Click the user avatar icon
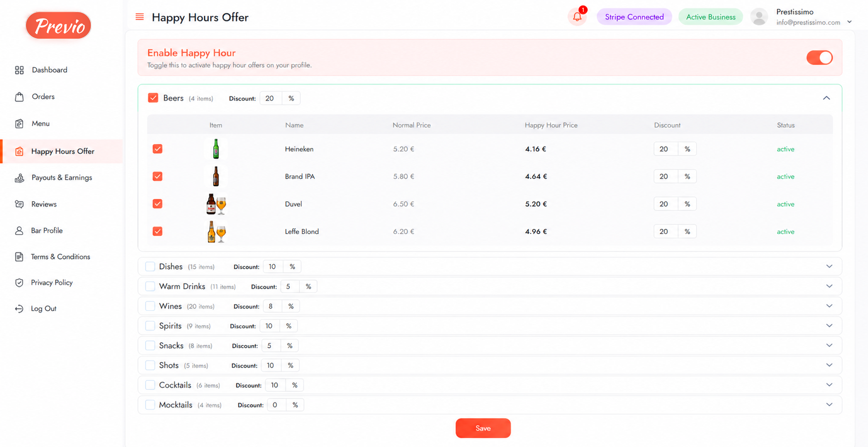 pyautogui.click(x=759, y=17)
